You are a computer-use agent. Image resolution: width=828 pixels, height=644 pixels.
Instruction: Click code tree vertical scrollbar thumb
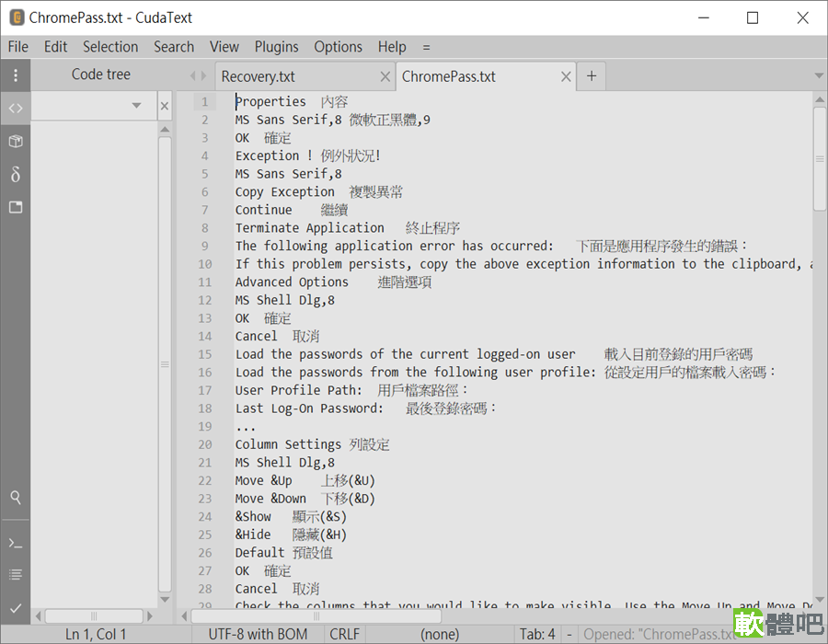tap(165, 364)
